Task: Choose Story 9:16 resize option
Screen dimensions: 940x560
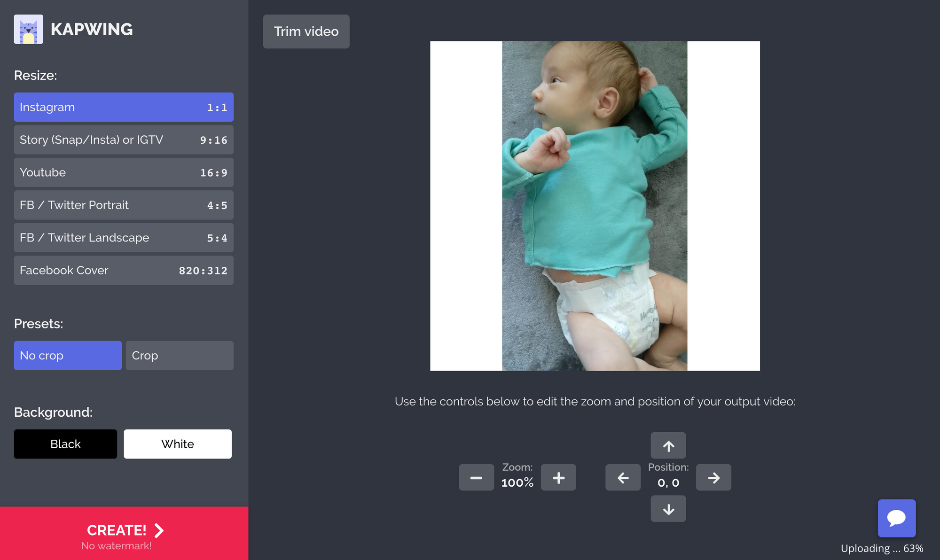Action: [x=124, y=140]
